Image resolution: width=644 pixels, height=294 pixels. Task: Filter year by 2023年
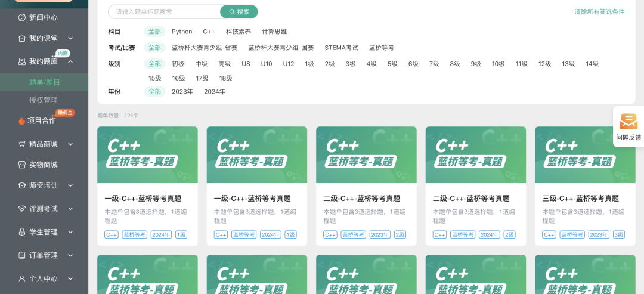click(x=182, y=92)
